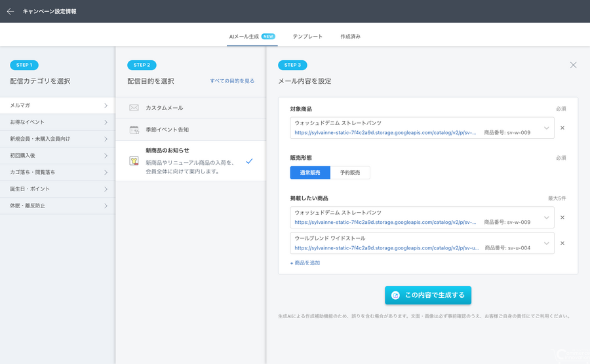Choose the 季節イベント告知 purpose
590x364 pixels.
pos(191,130)
